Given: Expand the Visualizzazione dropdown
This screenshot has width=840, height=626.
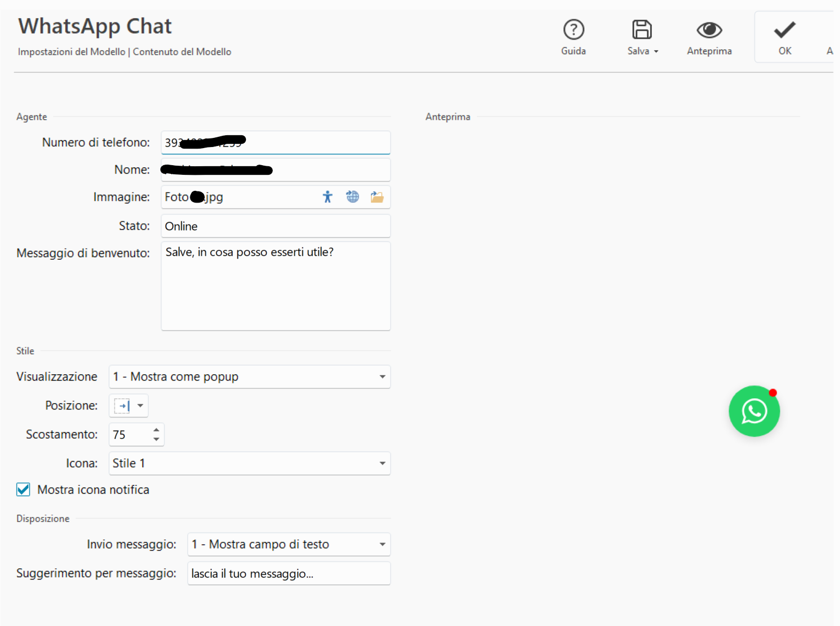Looking at the screenshot, I should pos(382,377).
